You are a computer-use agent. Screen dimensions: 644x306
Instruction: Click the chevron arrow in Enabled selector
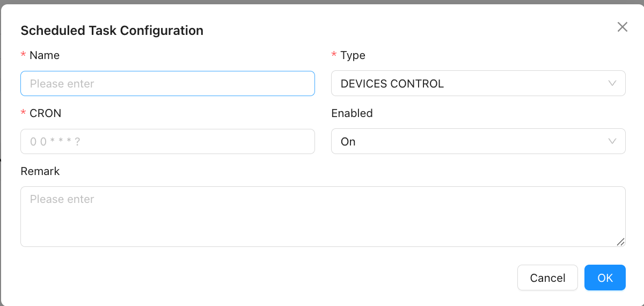(x=612, y=141)
